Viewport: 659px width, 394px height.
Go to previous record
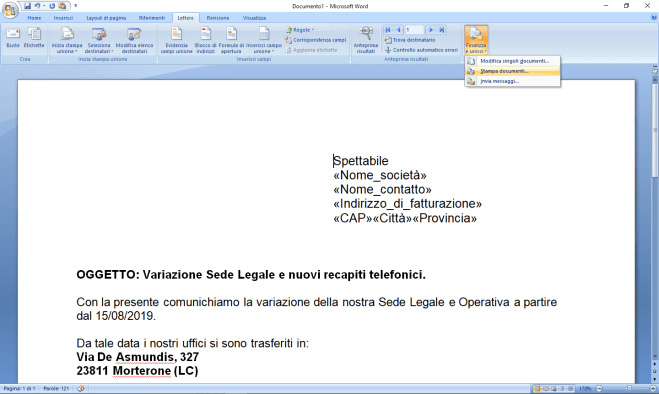click(398, 30)
